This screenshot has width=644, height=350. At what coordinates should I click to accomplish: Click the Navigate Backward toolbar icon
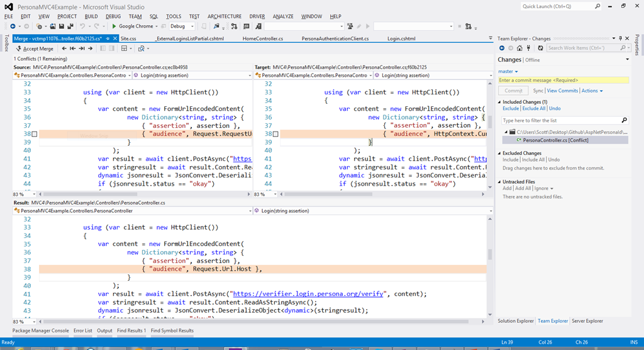point(13,26)
